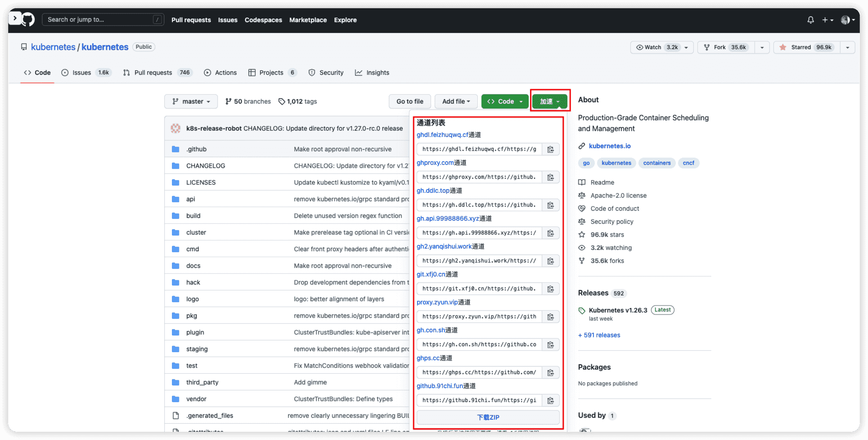Click the vendor folder icon

[x=175, y=399]
